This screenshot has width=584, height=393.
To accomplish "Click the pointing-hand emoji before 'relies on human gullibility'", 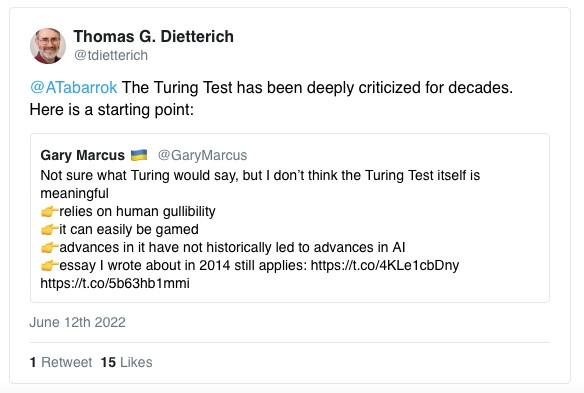I will pos(50,212).
